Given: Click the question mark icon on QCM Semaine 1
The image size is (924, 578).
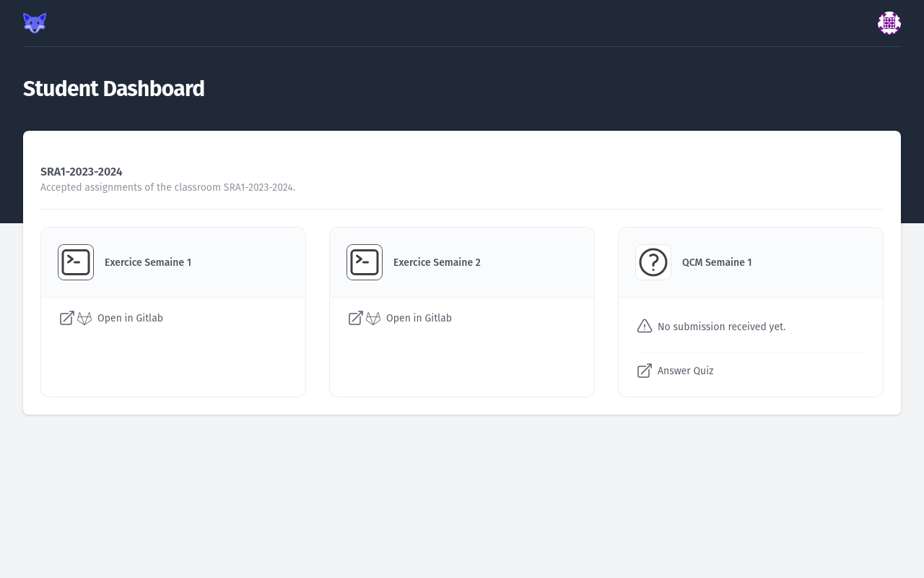Looking at the screenshot, I should pyautogui.click(x=653, y=262).
